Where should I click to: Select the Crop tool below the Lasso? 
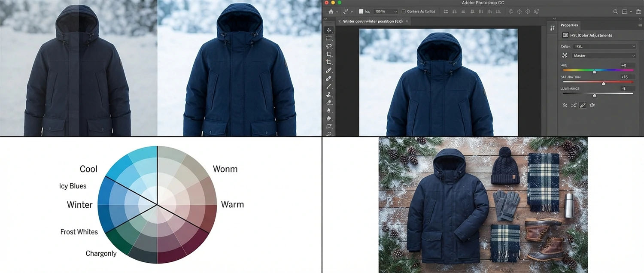(329, 54)
